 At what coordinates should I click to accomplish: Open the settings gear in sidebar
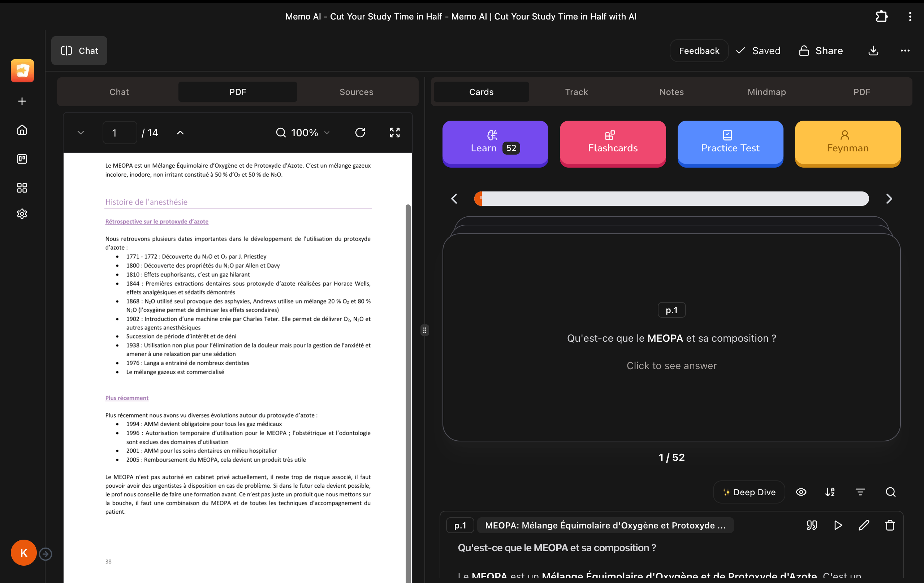pos(22,214)
